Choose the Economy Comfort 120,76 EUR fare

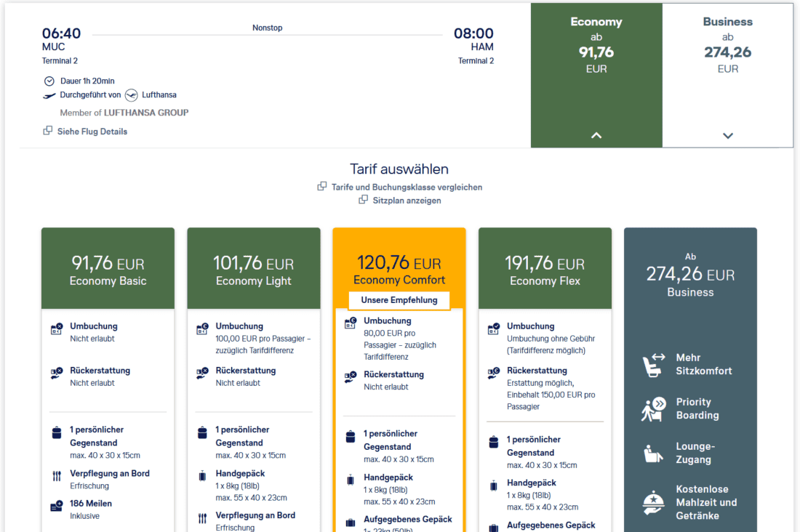pos(399,268)
